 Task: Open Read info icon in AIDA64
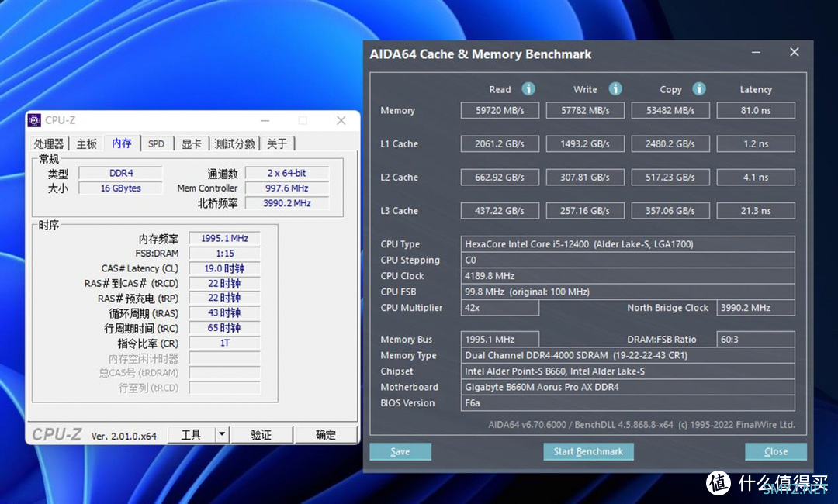tap(528, 88)
